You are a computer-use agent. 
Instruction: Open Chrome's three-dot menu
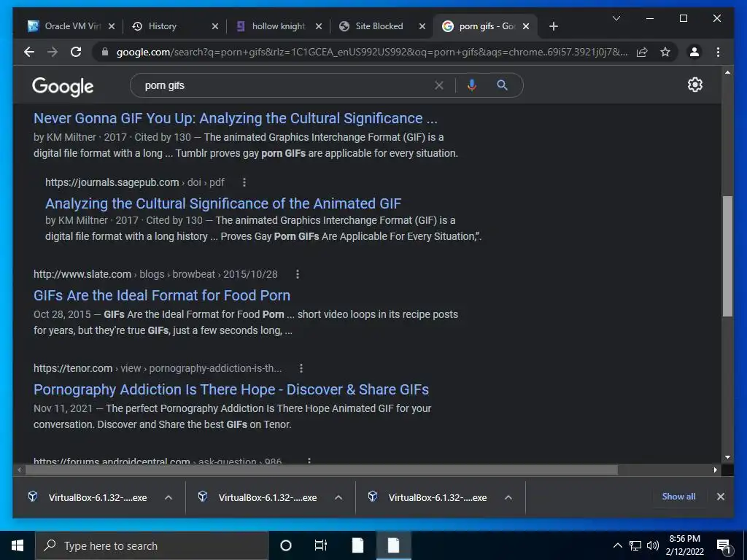point(718,52)
